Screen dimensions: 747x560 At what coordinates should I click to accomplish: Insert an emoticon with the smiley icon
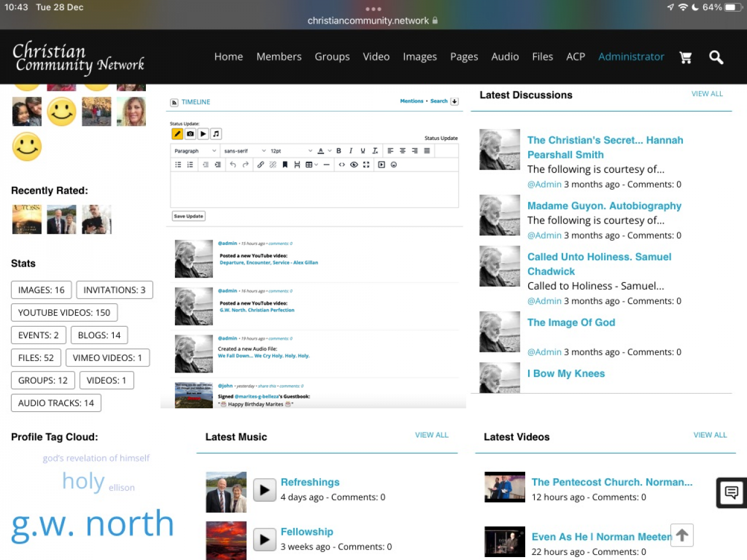(x=394, y=165)
